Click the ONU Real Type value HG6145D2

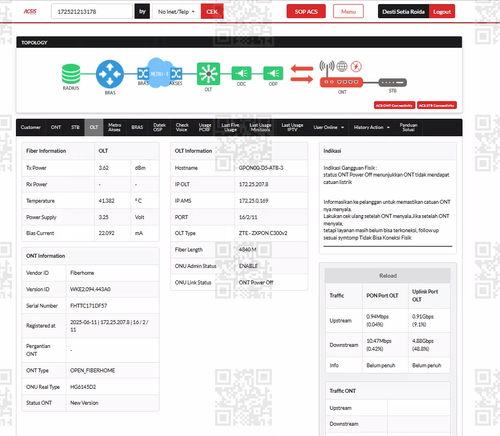point(83,387)
